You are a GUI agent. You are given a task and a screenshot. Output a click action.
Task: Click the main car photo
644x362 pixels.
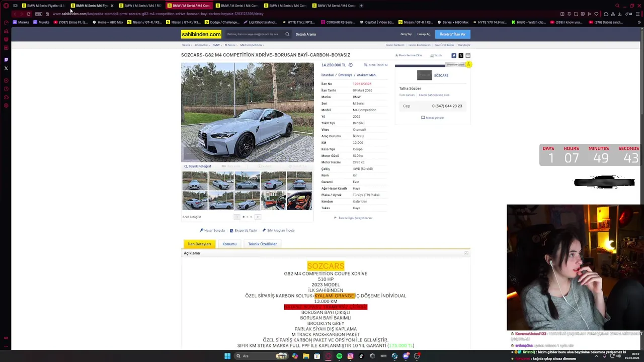point(248,112)
